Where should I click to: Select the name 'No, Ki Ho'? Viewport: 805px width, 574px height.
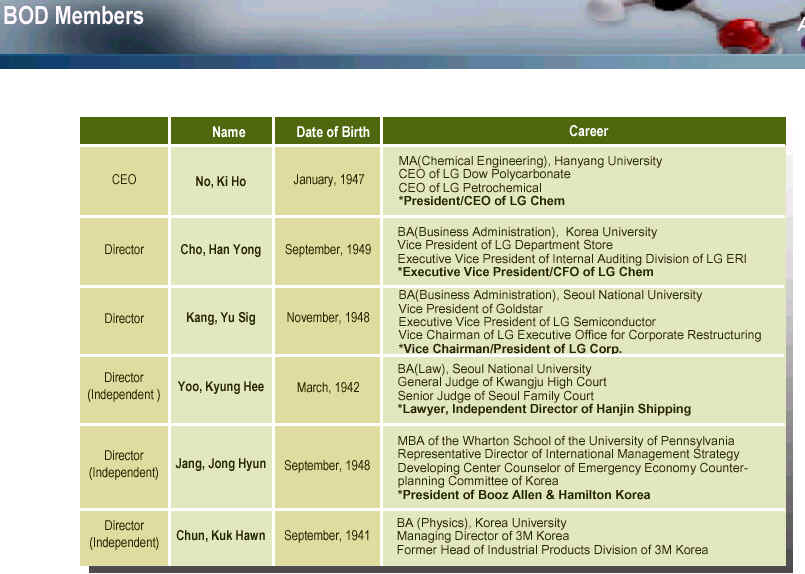coord(221,181)
